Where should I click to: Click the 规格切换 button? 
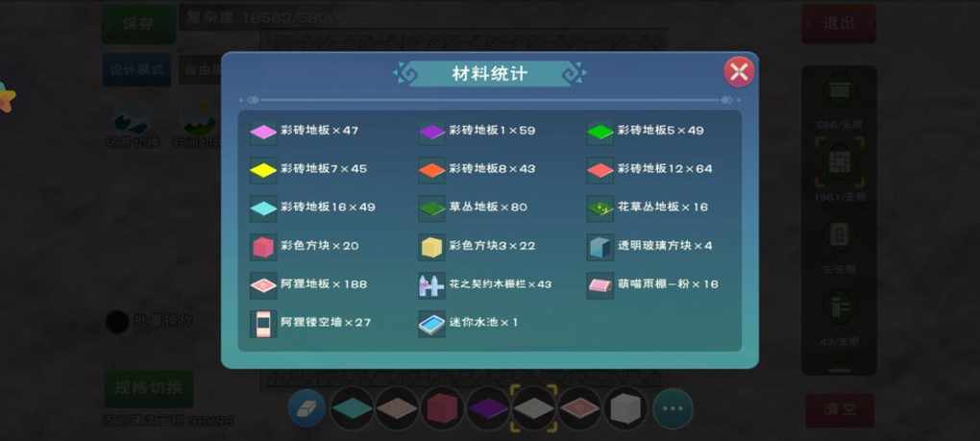[148, 388]
